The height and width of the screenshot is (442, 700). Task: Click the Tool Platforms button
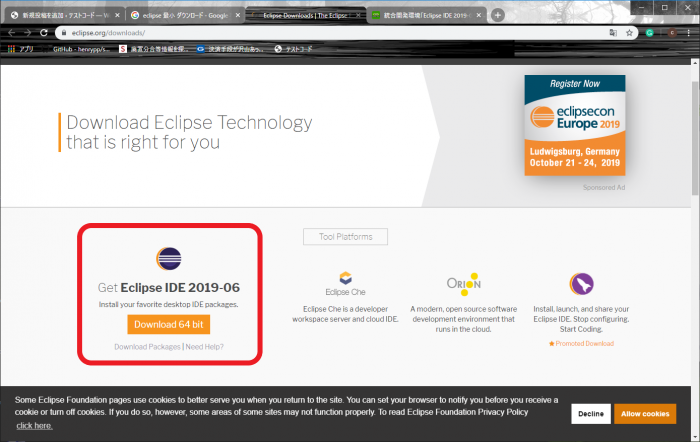(x=346, y=237)
